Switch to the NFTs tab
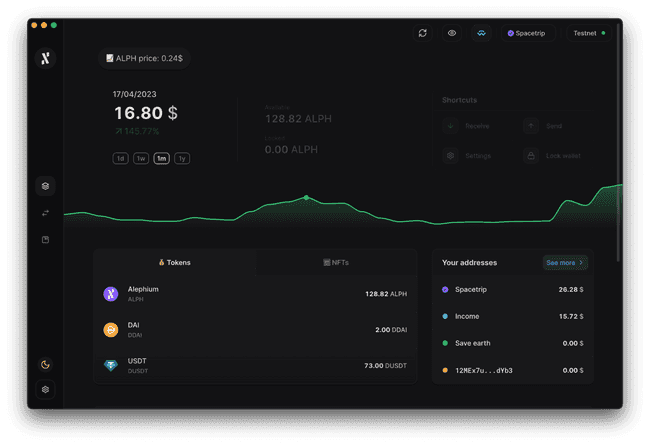This screenshot has height=445, width=650. point(336,262)
